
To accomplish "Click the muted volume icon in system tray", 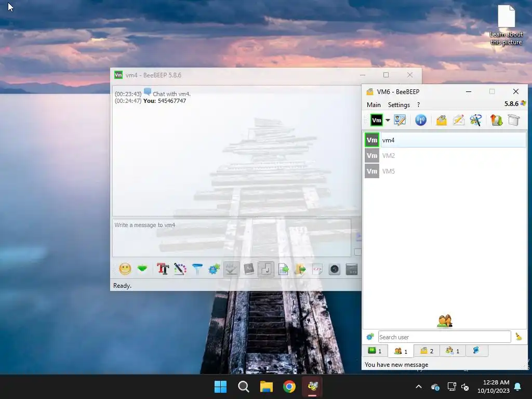I will click(x=465, y=387).
